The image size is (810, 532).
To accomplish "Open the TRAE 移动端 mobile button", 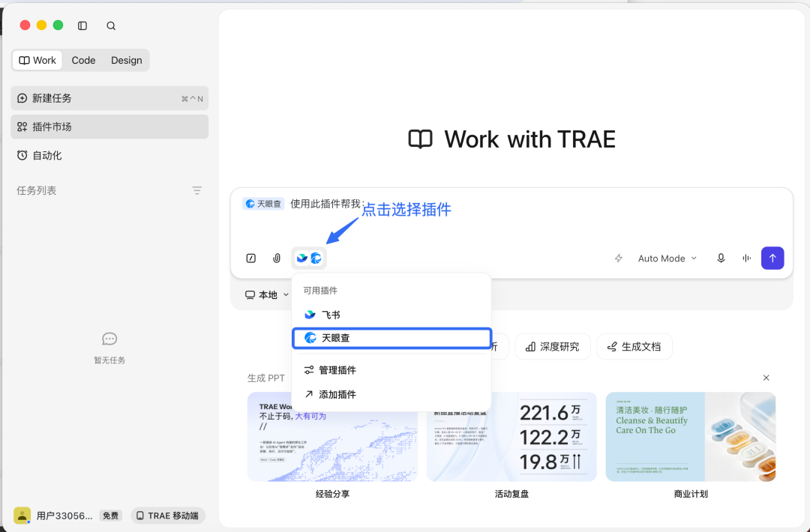I will [169, 516].
